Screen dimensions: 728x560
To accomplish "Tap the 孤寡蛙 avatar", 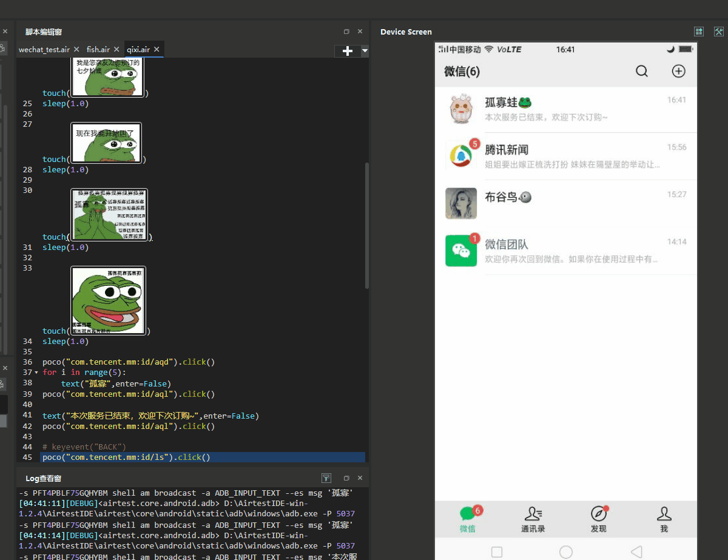I will click(x=461, y=109).
